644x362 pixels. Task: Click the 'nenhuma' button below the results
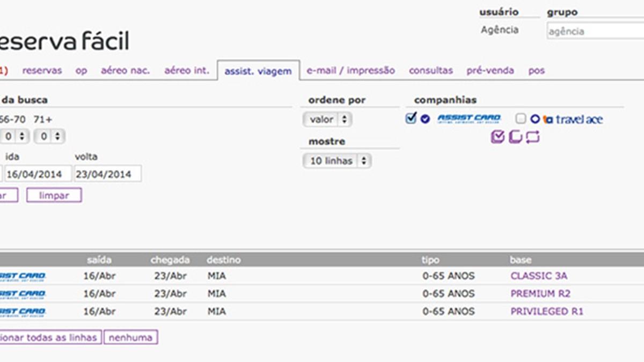(x=130, y=337)
